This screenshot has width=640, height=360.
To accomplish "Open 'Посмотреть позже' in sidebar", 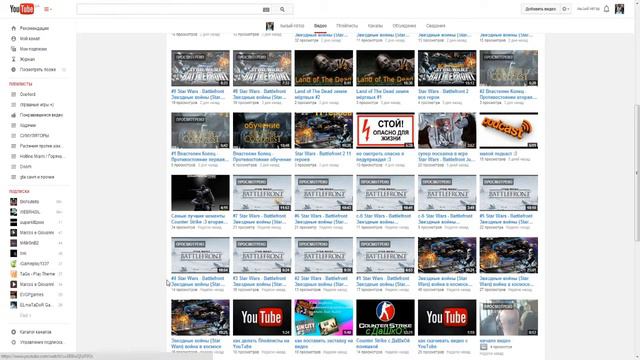I will (38, 69).
